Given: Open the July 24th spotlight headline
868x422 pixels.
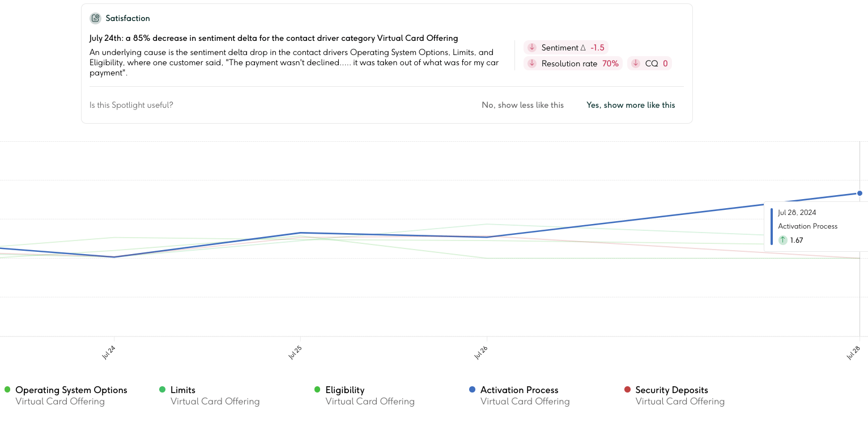Looking at the screenshot, I should [x=274, y=38].
